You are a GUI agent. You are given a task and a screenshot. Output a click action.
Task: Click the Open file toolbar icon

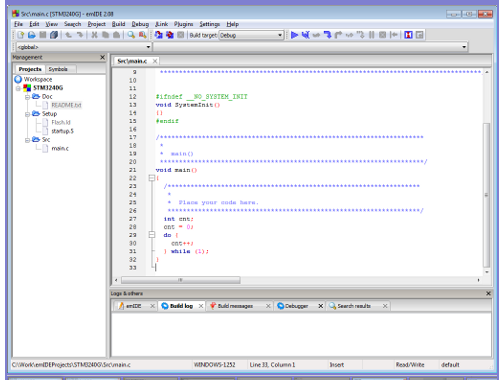coord(32,35)
